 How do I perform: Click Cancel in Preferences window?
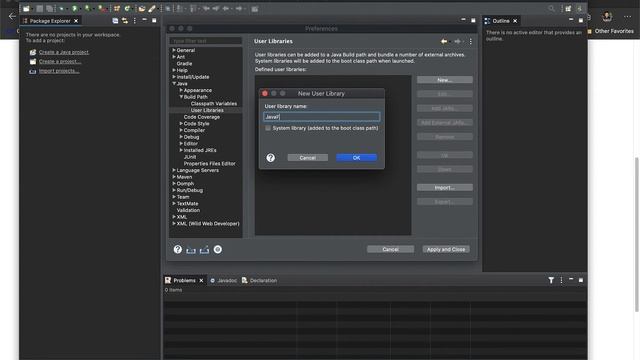(x=390, y=249)
